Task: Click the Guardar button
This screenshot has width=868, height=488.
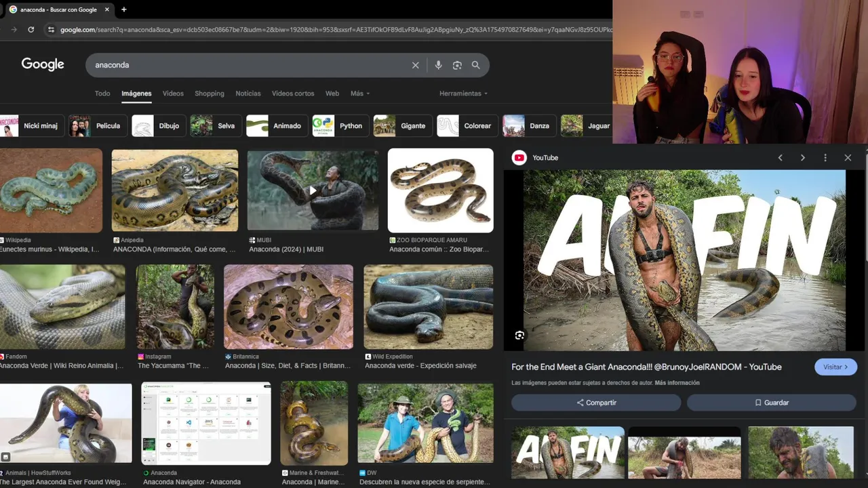Action: pos(772,403)
